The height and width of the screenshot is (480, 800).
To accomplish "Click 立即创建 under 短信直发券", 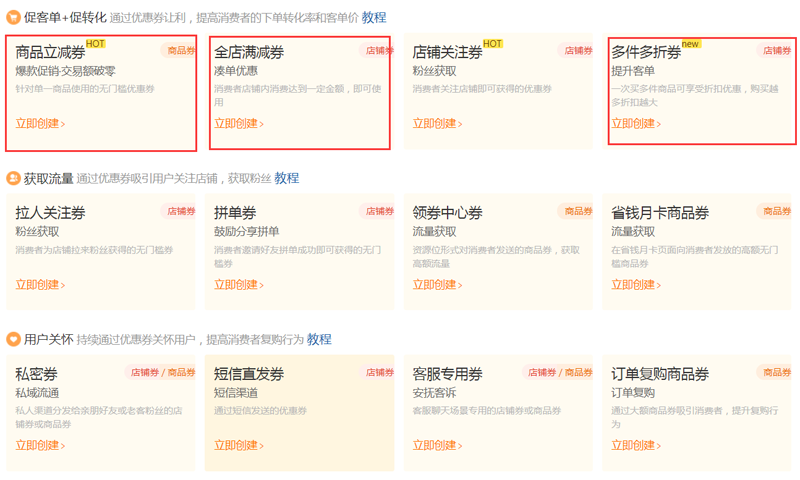I will (239, 446).
